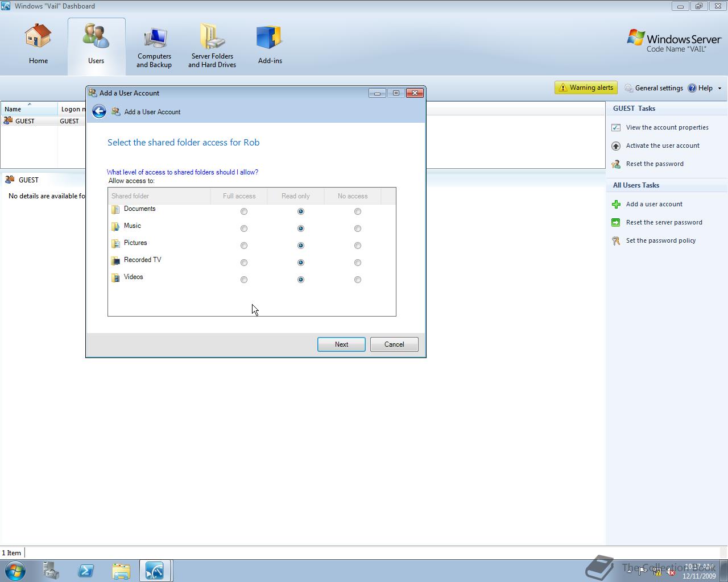728x582 pixels.
Task: Open Computers and Backup section
Action: pyautogui.click(x=154, y=38)
